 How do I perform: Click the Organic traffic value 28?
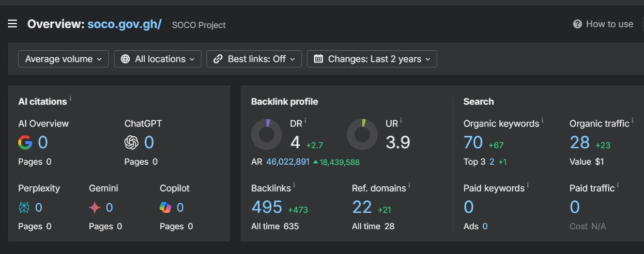click(579, 142)
